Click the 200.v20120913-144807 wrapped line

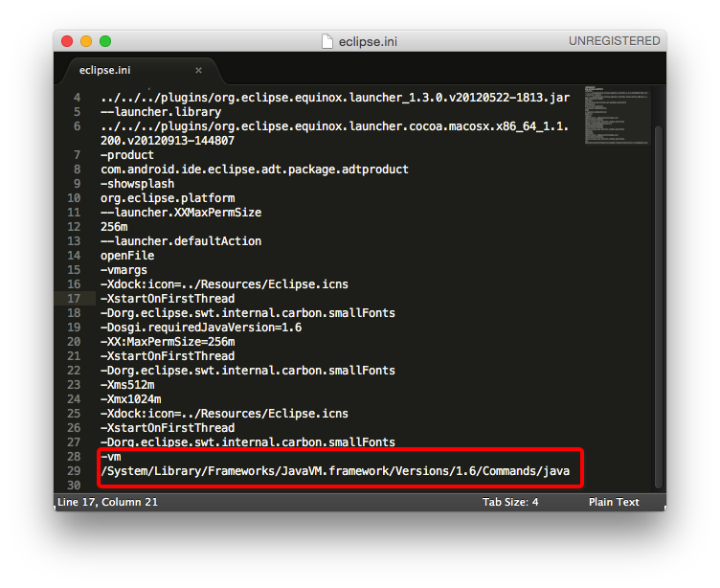168,141
